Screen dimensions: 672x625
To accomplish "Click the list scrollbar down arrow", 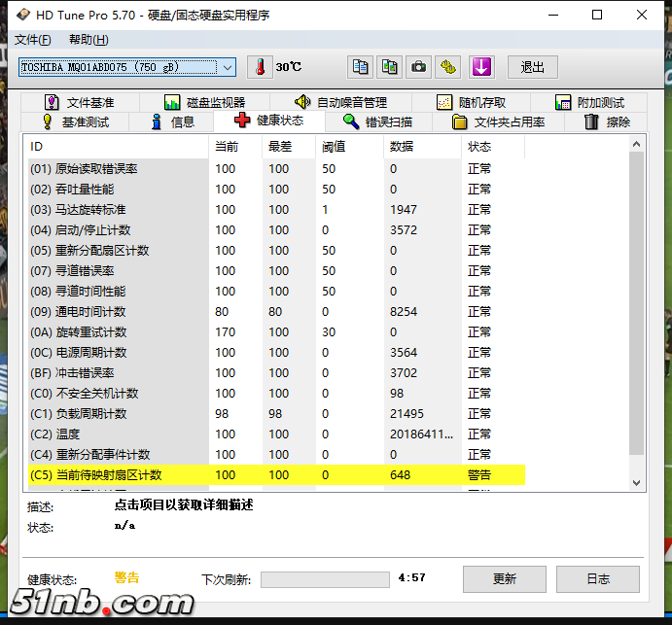I will (636, 483).
